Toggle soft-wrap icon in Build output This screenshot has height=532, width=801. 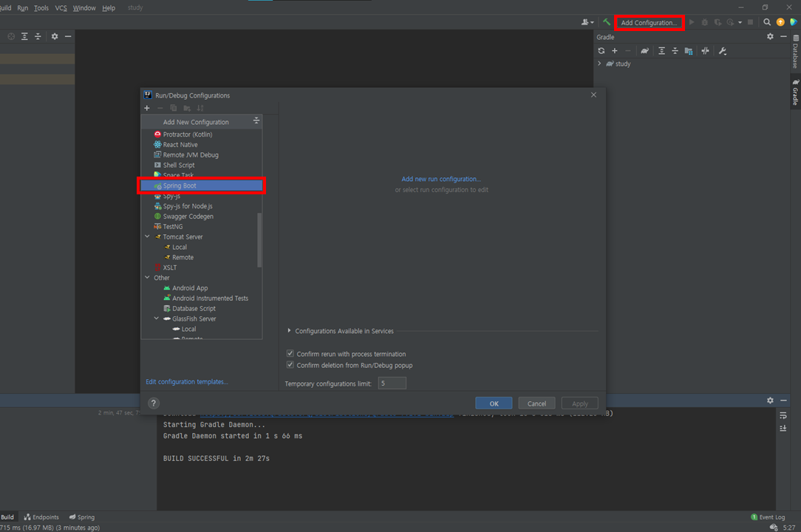[783, 415]
